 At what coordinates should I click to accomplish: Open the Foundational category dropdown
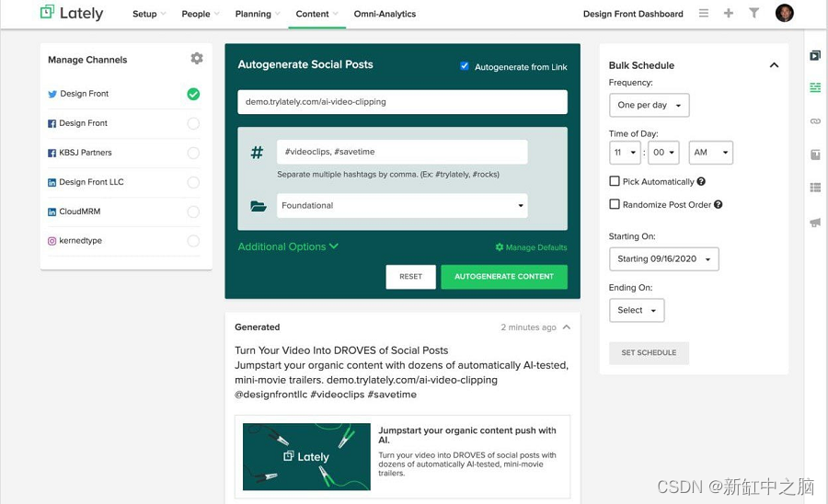pos(402,205)
